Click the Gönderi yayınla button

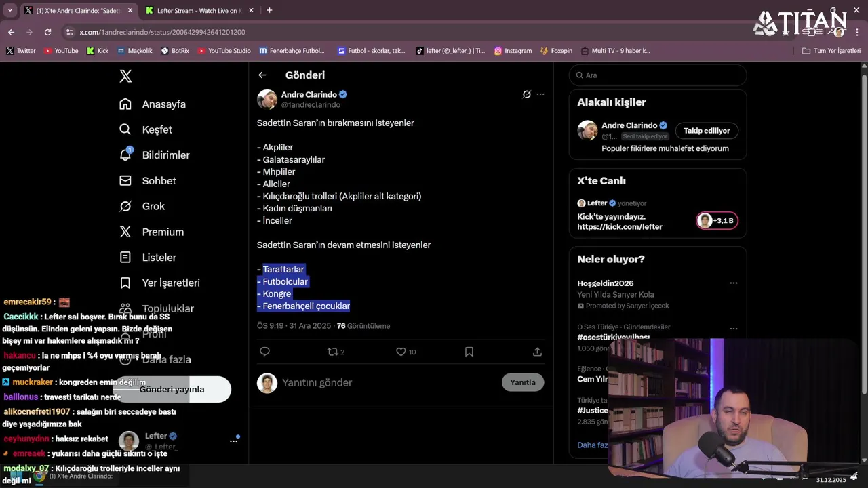tap(172, 389)
